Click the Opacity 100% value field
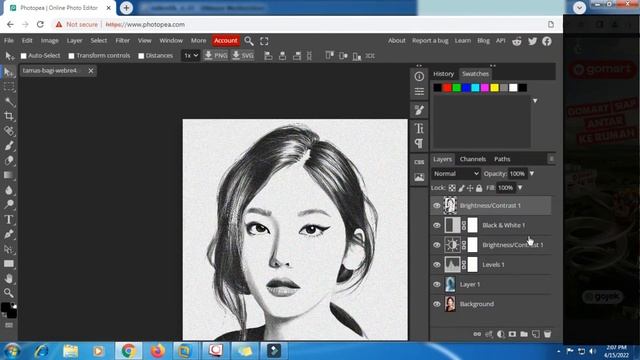640x360 pixels. click(517, 174)
